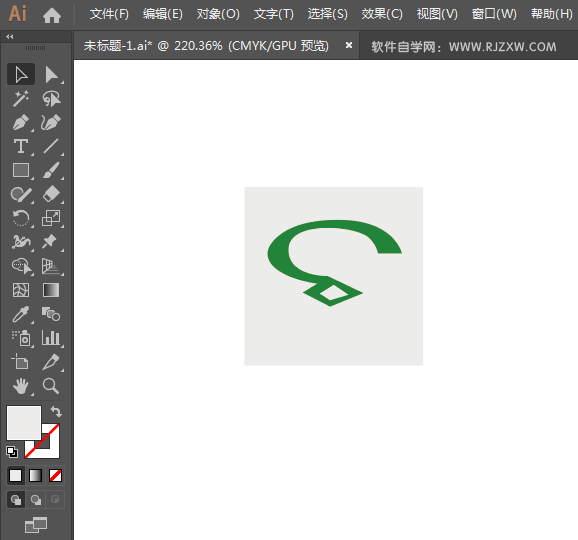Go to the Home screen

[52, 15]
